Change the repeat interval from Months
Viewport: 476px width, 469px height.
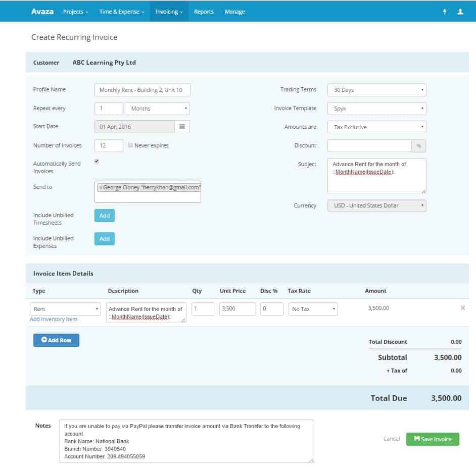pyautogui.click(x=157, y=108)
